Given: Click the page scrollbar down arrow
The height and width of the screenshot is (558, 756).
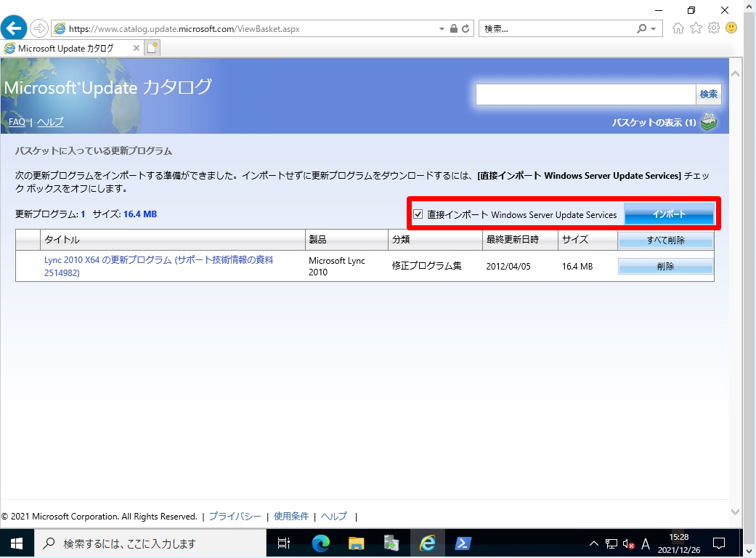Looking at the screenshot, I should 735,511.
